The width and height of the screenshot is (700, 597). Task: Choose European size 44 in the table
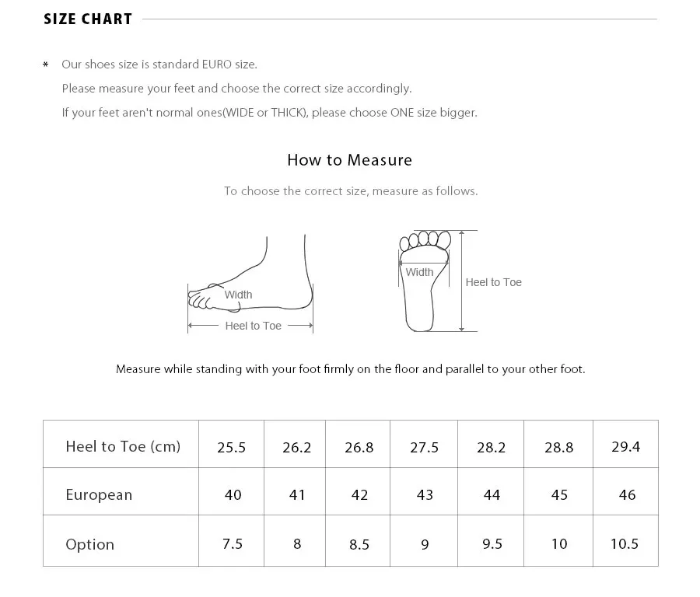[x=492, y=494]
